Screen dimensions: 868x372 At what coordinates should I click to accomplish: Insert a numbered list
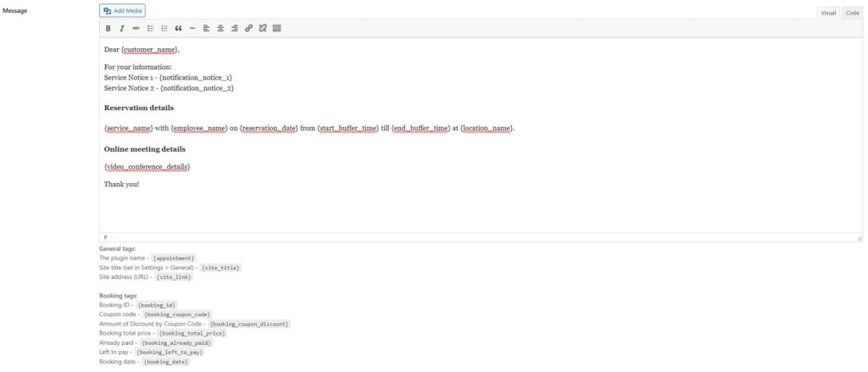[164, 28]
